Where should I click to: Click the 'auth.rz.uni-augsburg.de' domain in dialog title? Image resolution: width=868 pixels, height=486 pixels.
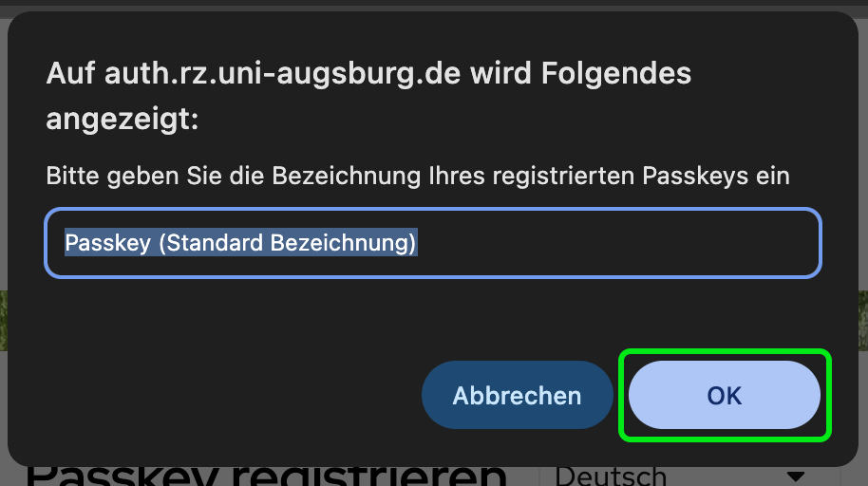[x=282, y=74]
